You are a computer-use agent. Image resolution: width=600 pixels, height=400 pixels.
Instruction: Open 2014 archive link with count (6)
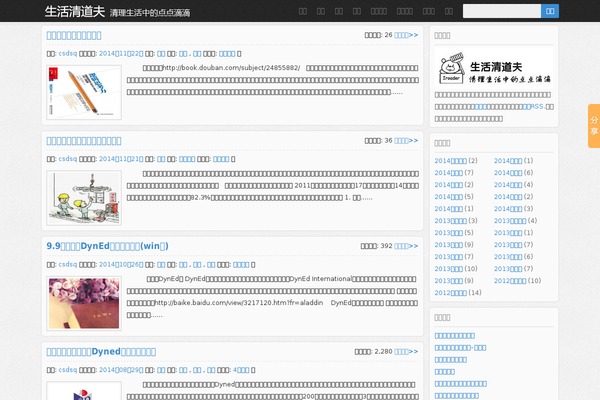click(508, 173)
